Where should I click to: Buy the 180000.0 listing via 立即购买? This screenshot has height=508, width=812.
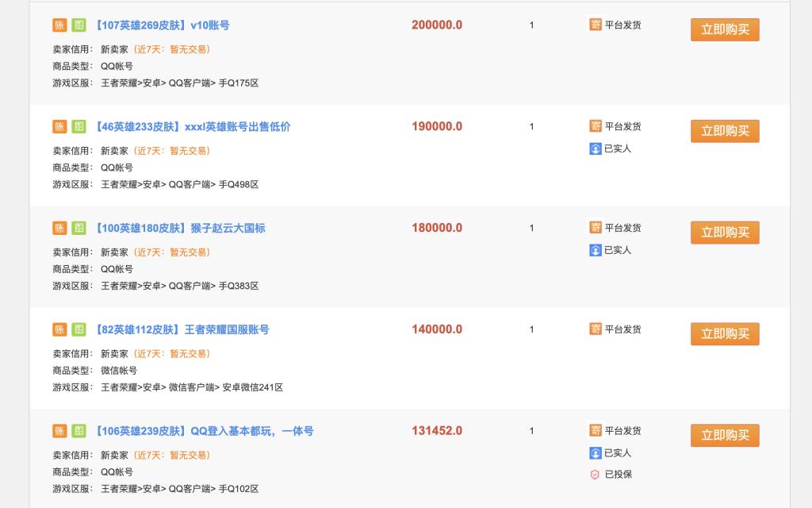[724, 232]
